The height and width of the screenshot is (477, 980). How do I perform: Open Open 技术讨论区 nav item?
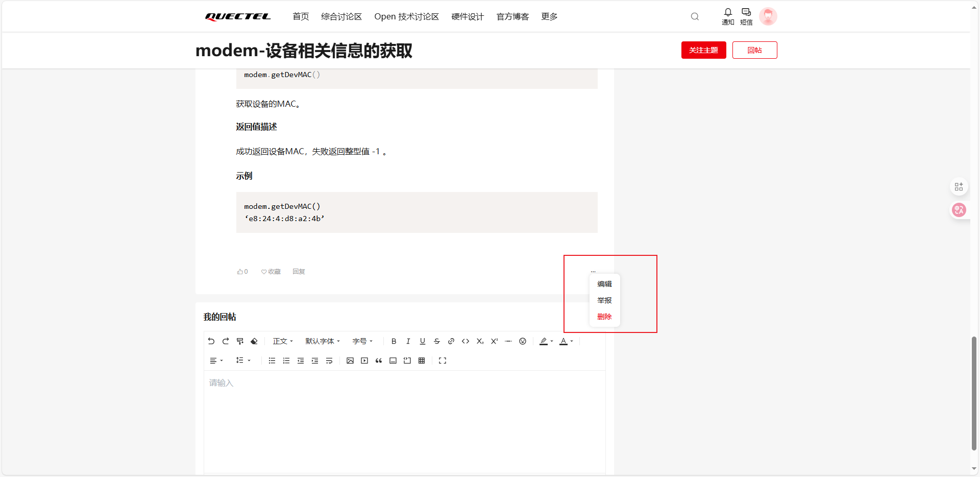[406, 16]
